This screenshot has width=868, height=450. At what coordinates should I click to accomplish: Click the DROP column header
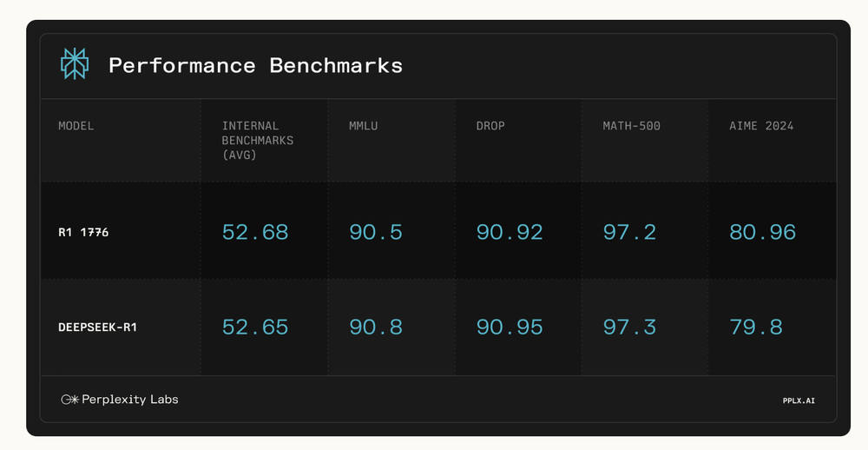pyautogui.click(x=490, y=126)
